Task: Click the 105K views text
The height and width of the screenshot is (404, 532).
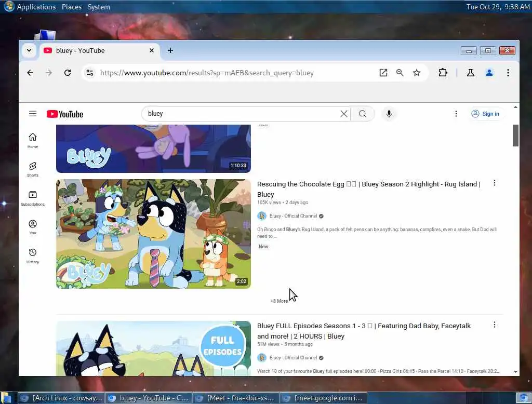Action: click(269, 203)
